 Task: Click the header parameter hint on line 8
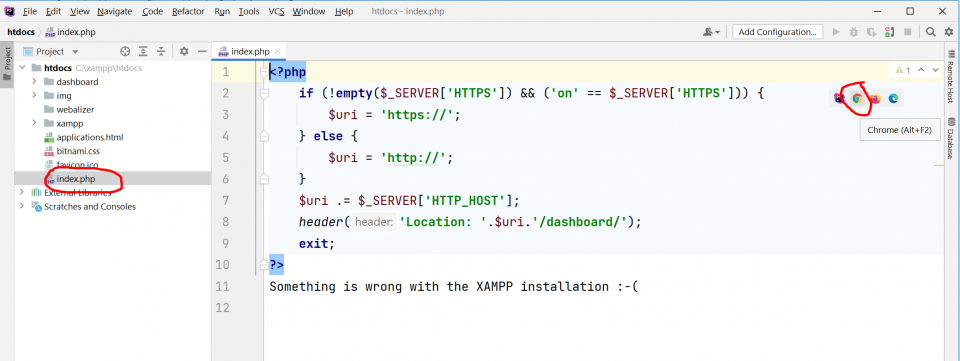[x=373, y=222]
